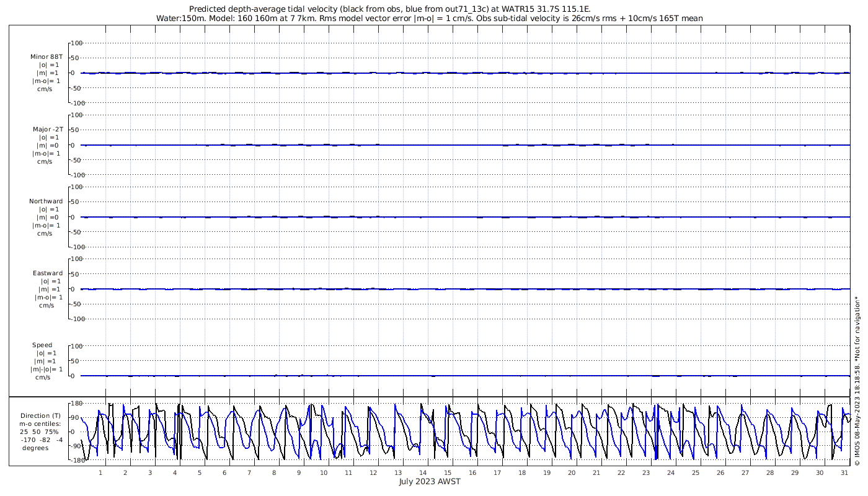
Task: Click the 'July 2023 AWST' axis title
Action: pos(430,482)
